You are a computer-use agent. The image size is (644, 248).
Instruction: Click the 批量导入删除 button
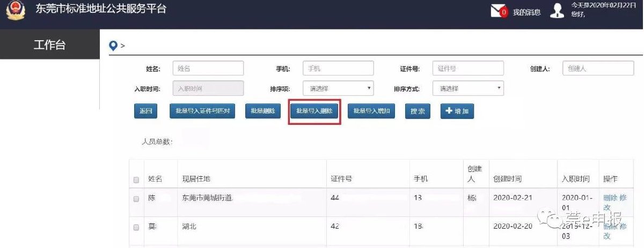(314, 111)
